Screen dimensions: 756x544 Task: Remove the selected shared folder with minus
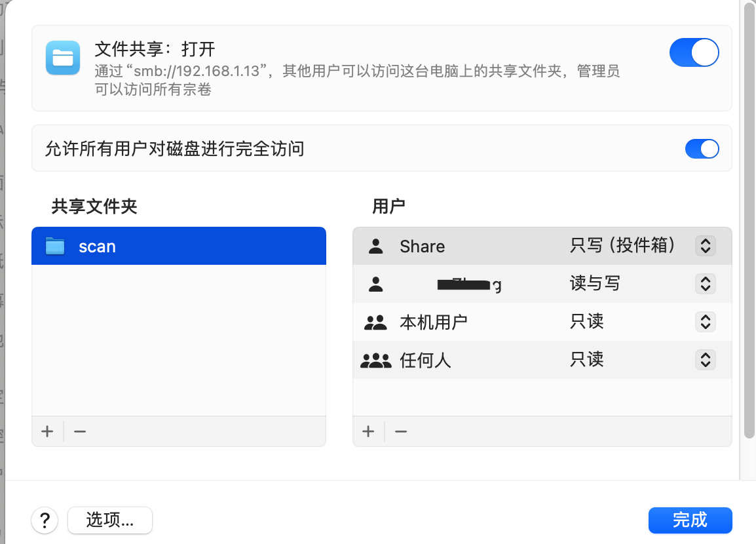click(x=80, y=431)
